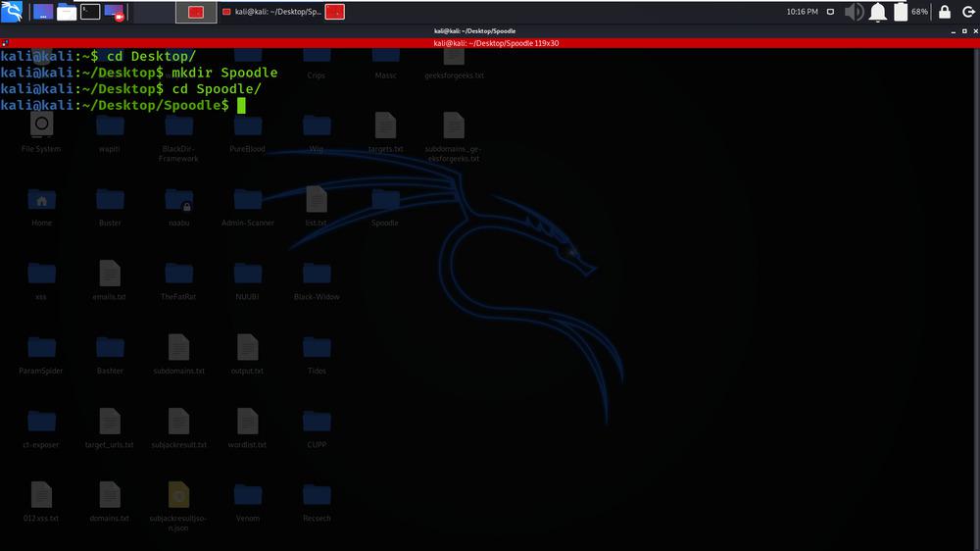Select the Recsech folder on the desktop
This screenshot has height=551, width=980.
317,502
